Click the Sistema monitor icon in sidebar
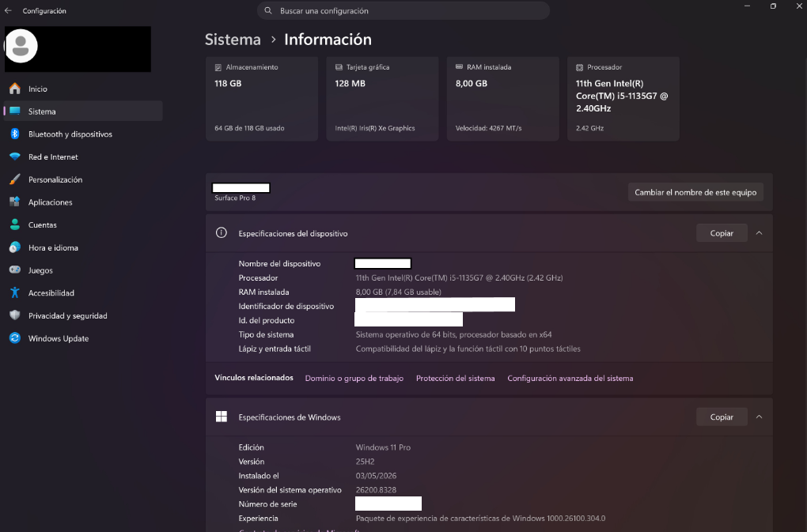The height and width of the screenshot is (532, 807). point(15,111)
